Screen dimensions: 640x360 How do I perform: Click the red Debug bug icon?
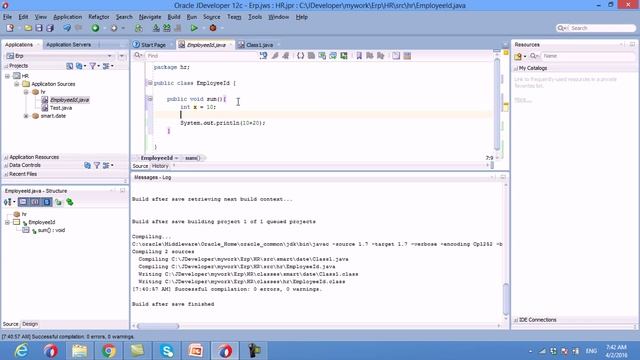(213, 28)
